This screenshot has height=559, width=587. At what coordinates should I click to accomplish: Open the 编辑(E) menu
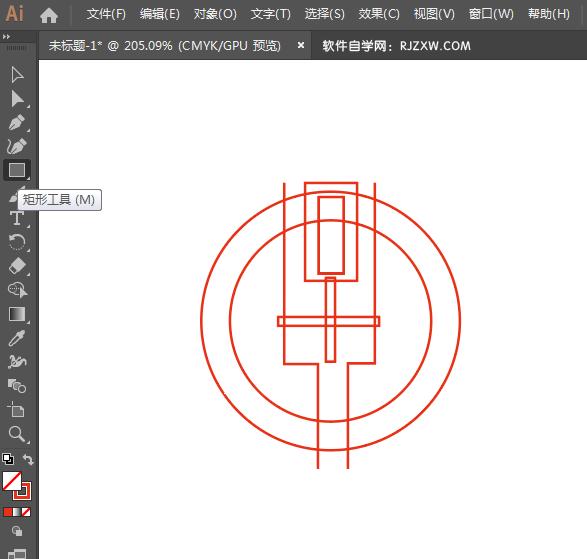click(160, 14)
